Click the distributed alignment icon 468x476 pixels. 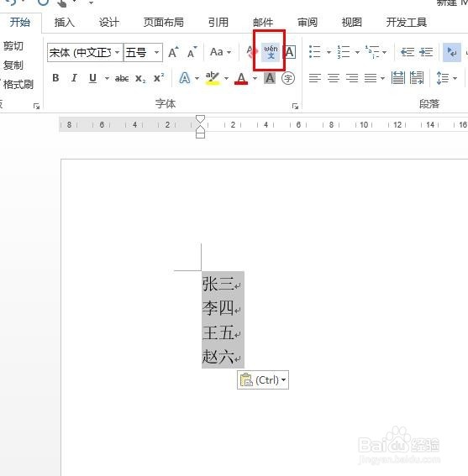[x=397, y=78]
